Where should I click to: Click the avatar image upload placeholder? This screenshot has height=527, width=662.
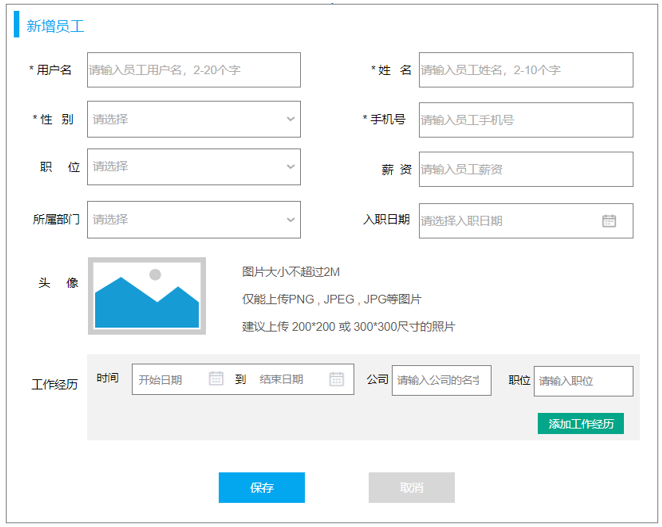click(x=147, y=296)
